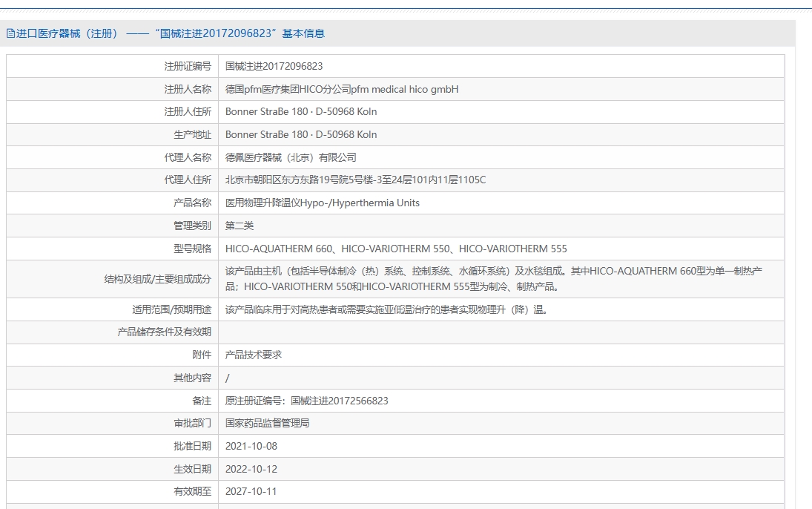The height and width of the screenshot is (509, 812).
Task: Click the 管理类别 label
Action: [192, 226]
